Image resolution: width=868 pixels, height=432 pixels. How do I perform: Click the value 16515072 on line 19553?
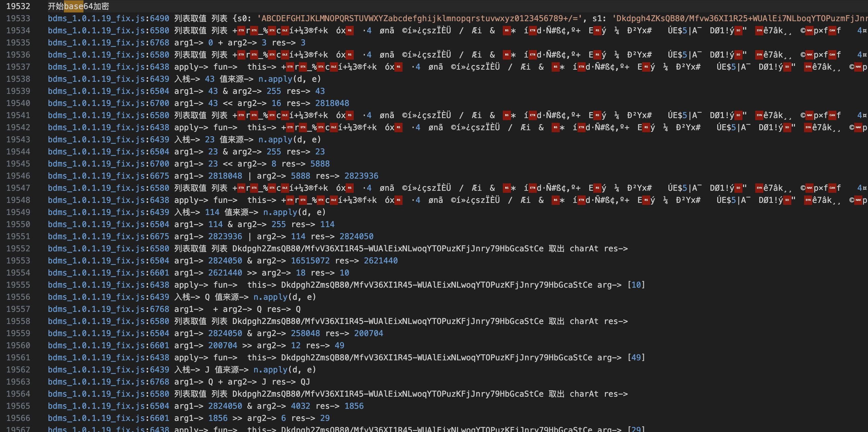(x=310, y=261)
